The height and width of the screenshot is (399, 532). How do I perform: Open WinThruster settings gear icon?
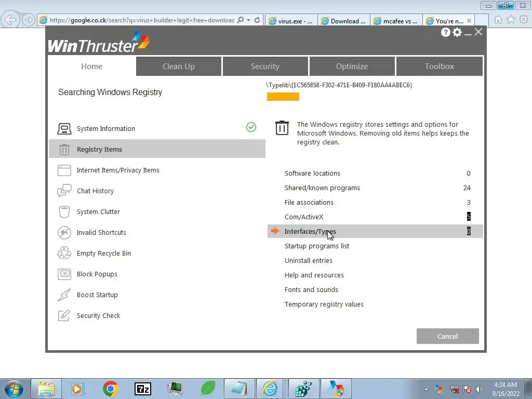pos(457,32)
